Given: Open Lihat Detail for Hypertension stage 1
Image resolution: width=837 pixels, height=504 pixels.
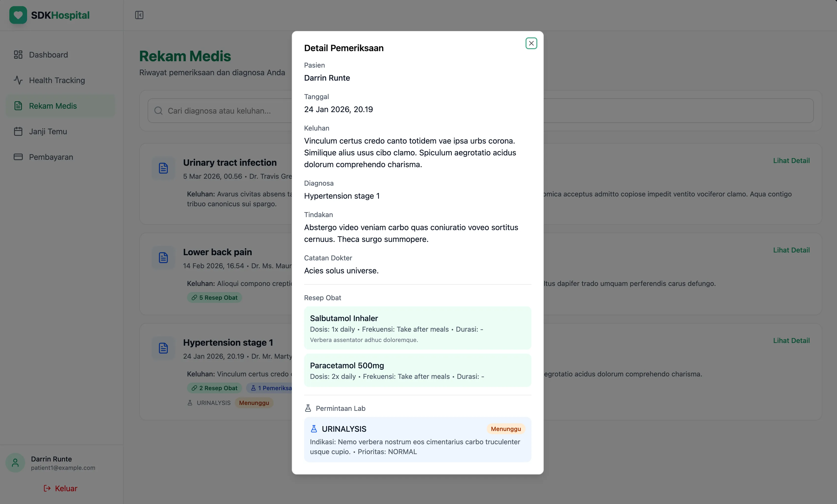Looking at the screenshot, I should point(791,341).
